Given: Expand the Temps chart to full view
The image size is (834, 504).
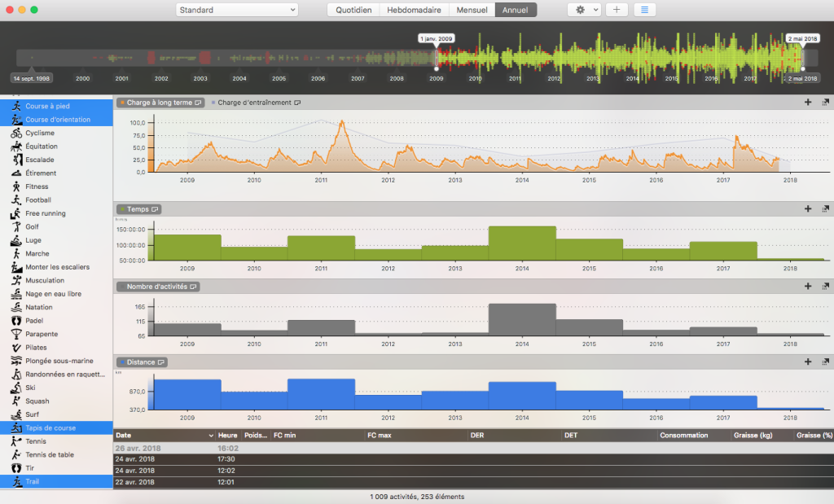Looking at the screenshot, I should coord(825,209).
